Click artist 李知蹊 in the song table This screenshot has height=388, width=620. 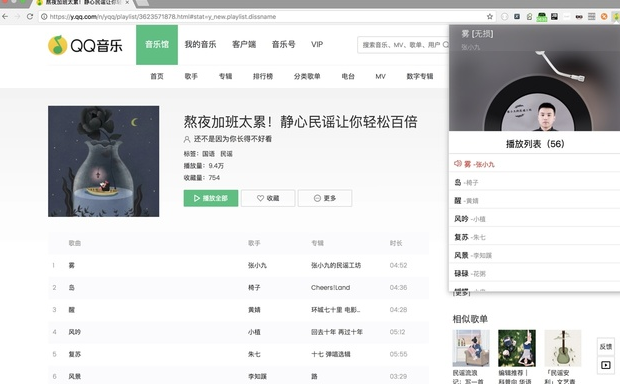click(257, 376)
